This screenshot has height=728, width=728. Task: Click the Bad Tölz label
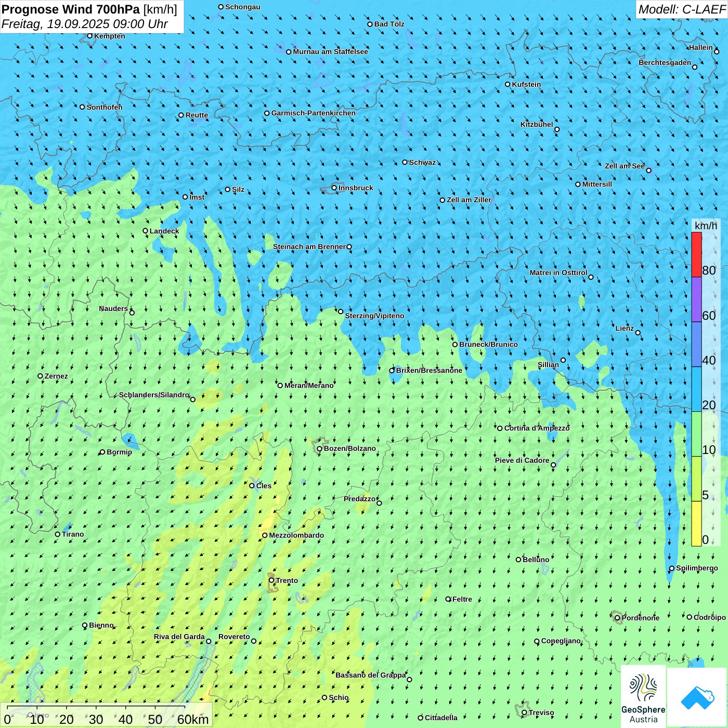389,24
